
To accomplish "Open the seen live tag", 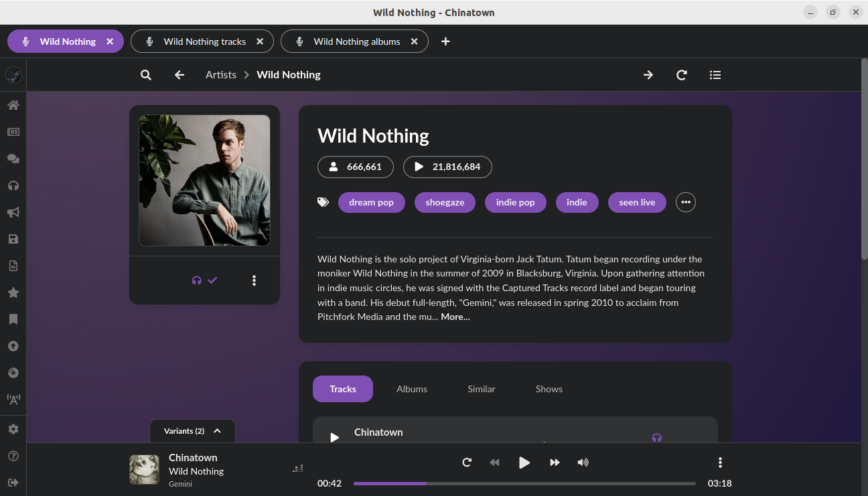I will 637,202.
